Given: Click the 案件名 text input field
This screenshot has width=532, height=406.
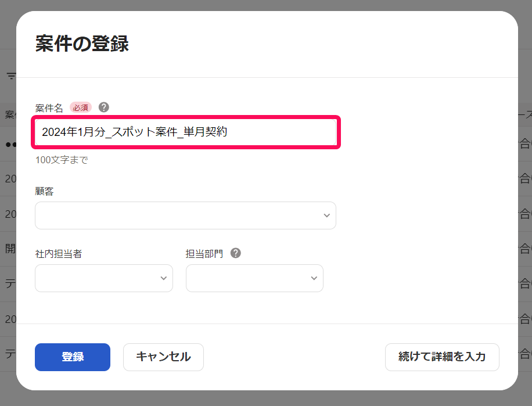Looking at the screenshot, I should click(x=186, y=132).
